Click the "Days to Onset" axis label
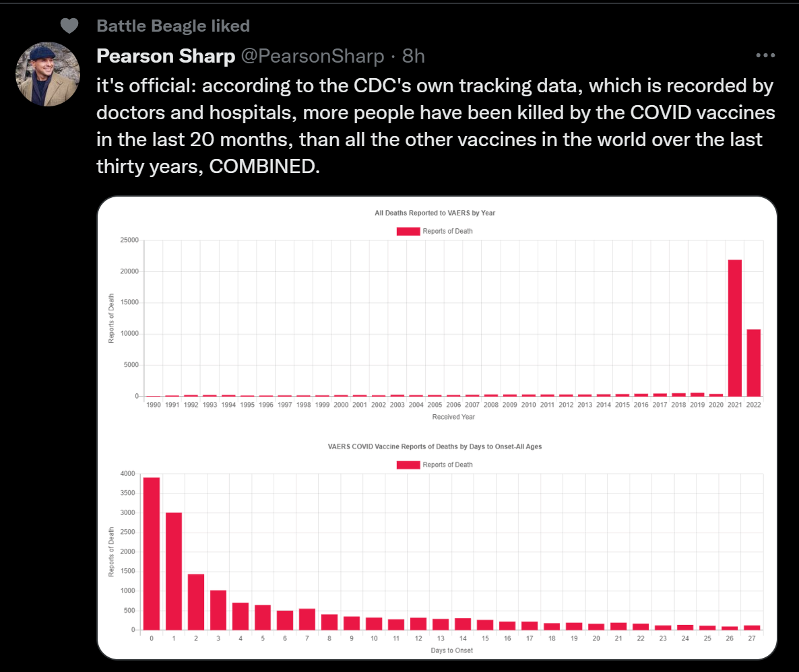 coord(452,650)
